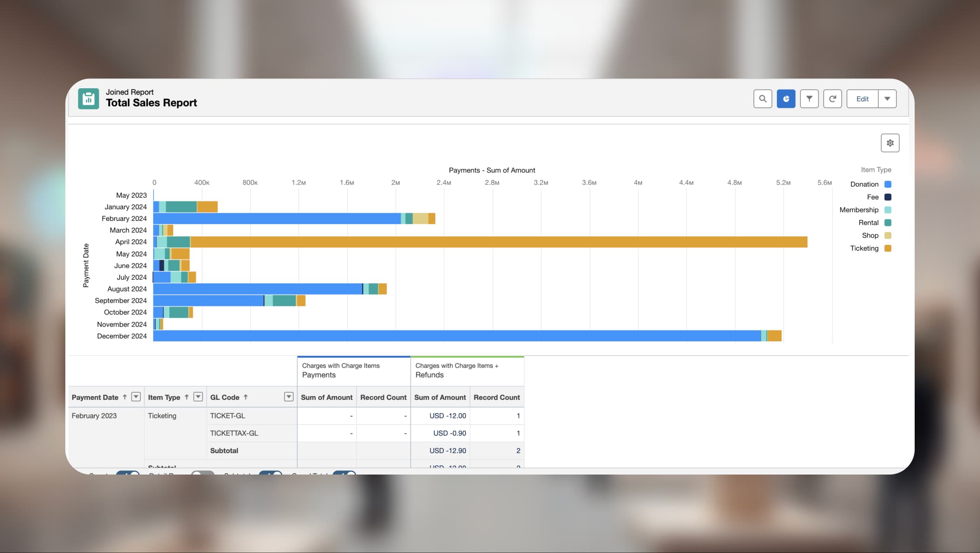
Task: Open the Payment Date column dropdown
Action: pos(136,397)
